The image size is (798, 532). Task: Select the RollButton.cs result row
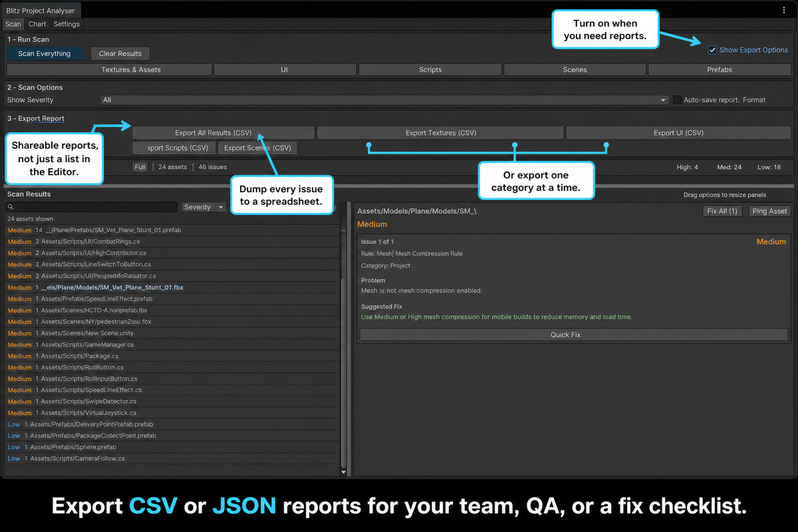coord(172,367)
